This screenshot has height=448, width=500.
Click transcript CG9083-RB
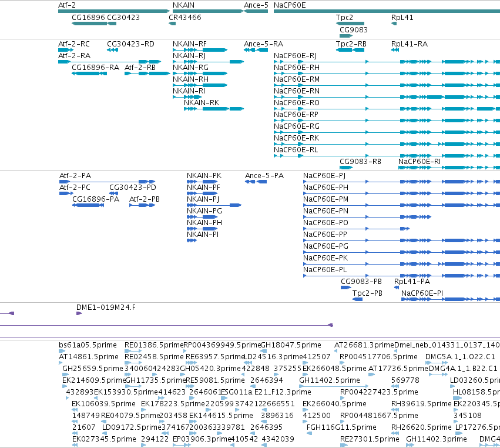coord(360,162)
